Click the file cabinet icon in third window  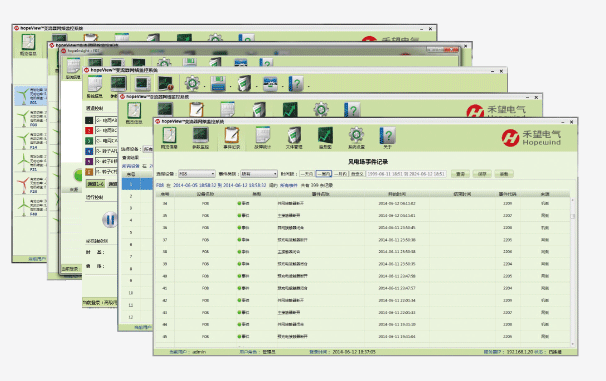(x=244, y=83)
